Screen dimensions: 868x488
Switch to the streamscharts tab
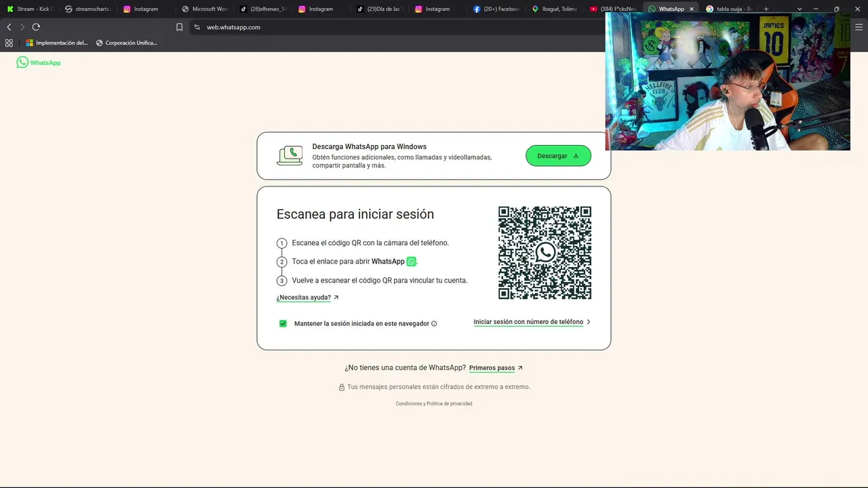click(x=88, y=9)
